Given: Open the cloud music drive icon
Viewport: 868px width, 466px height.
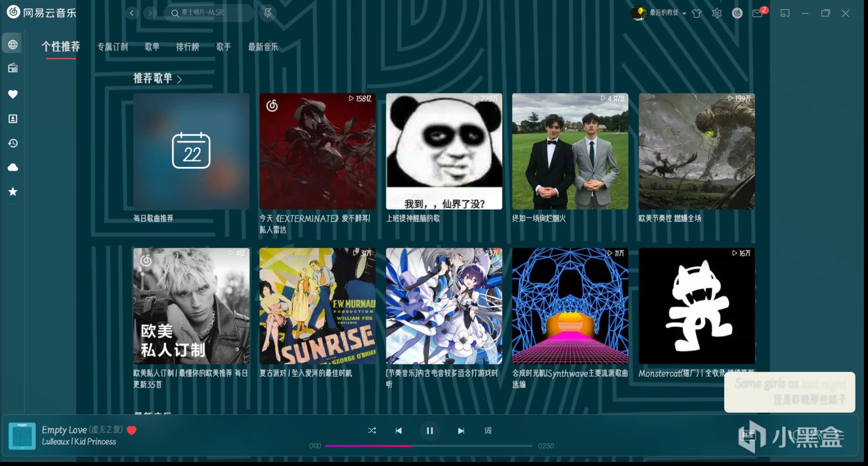Looking at the screenshot, I should tap(13, 167).
